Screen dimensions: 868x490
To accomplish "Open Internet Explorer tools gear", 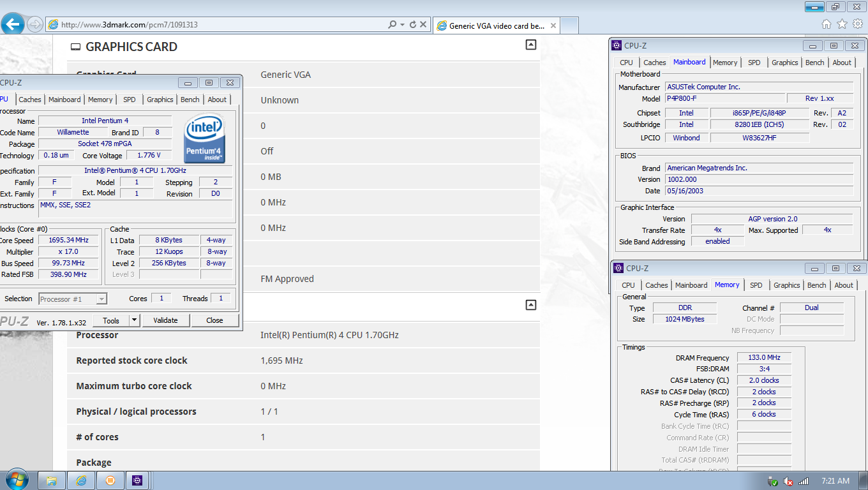I will 857,24.
